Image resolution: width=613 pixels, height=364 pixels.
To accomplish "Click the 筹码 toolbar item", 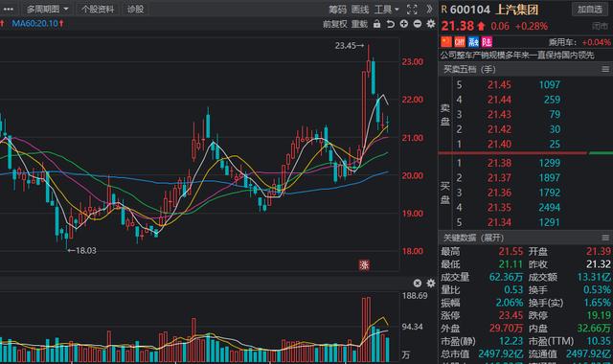I will (x=337, y=10).
